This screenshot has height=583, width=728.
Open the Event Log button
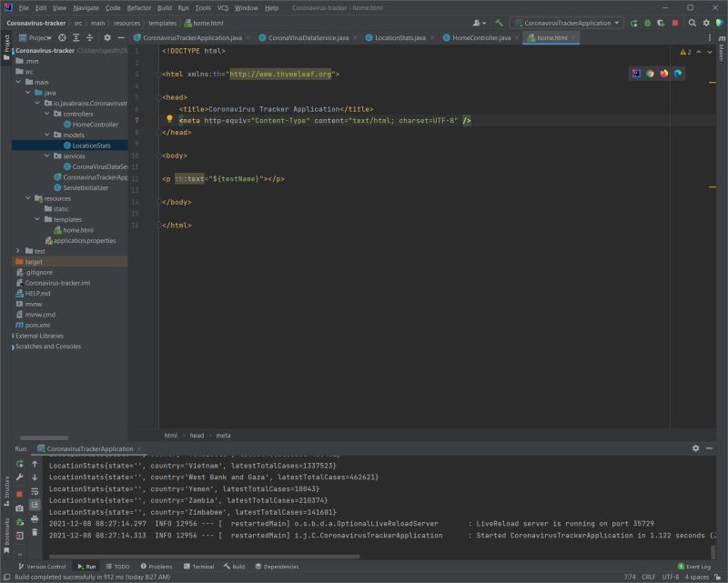tap(694, 566)
